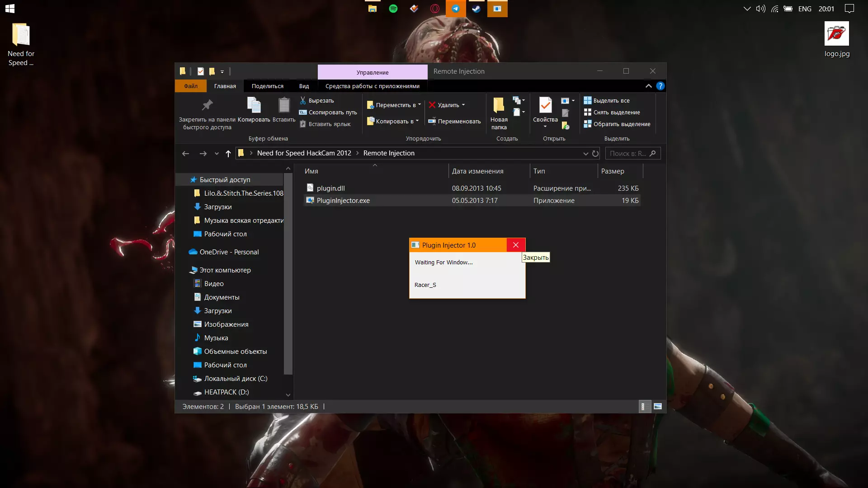Open the Share ribbon tab

267,86
